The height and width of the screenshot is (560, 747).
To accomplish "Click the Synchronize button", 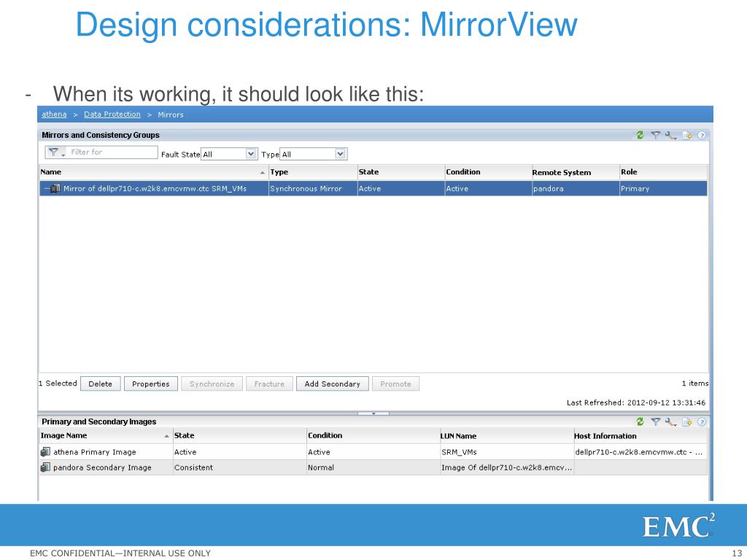I will [212, 384].
